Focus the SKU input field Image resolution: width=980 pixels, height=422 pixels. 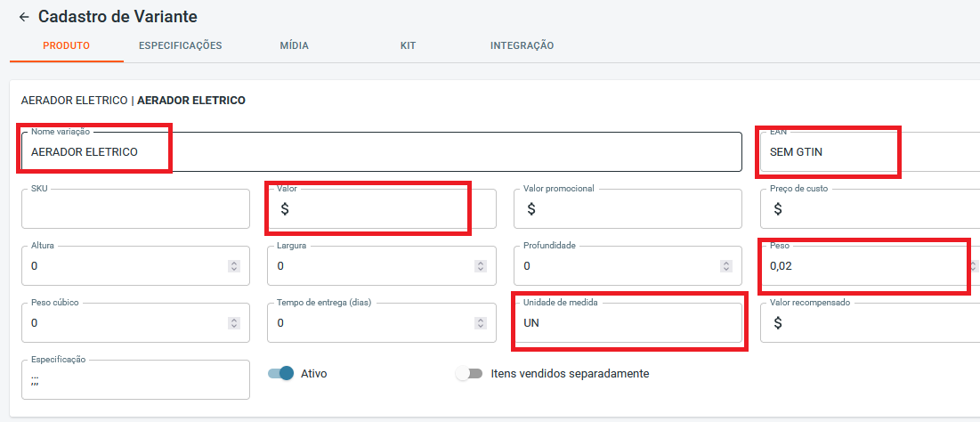[x=135, y=209]
